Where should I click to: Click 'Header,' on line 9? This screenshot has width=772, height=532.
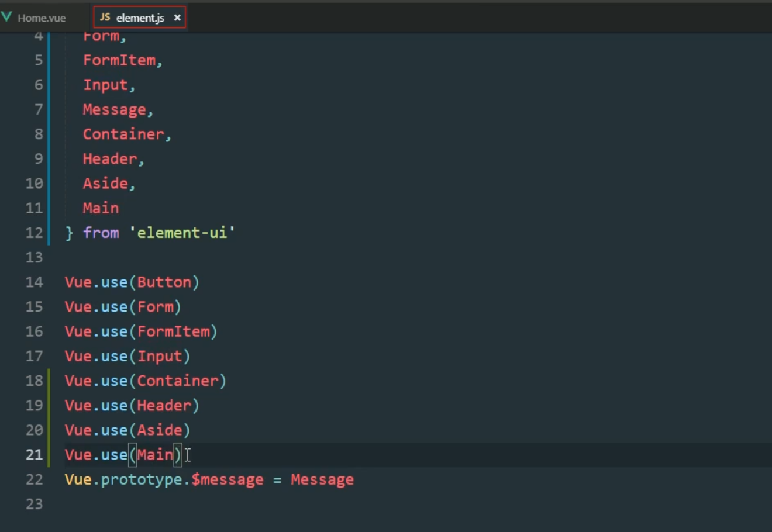tap(113, 158)
